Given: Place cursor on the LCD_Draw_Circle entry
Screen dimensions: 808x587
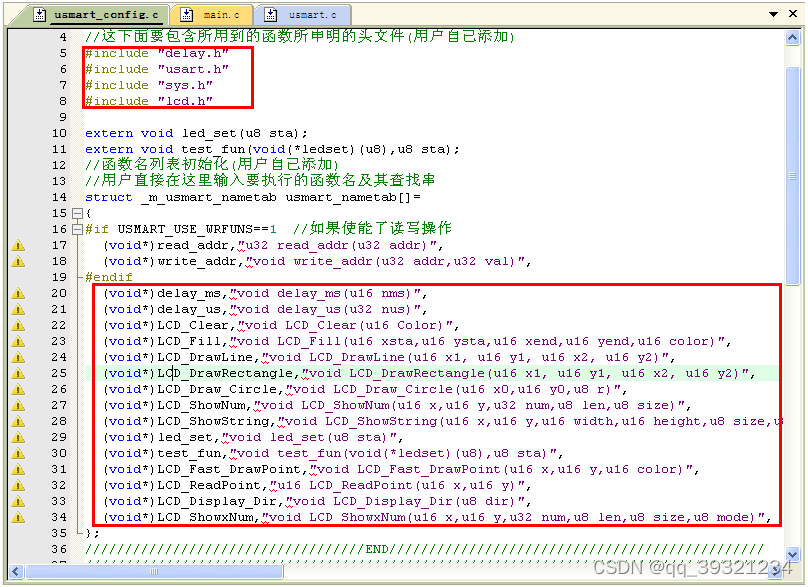Looking at the screenshot, I should (x=365, y=389).
